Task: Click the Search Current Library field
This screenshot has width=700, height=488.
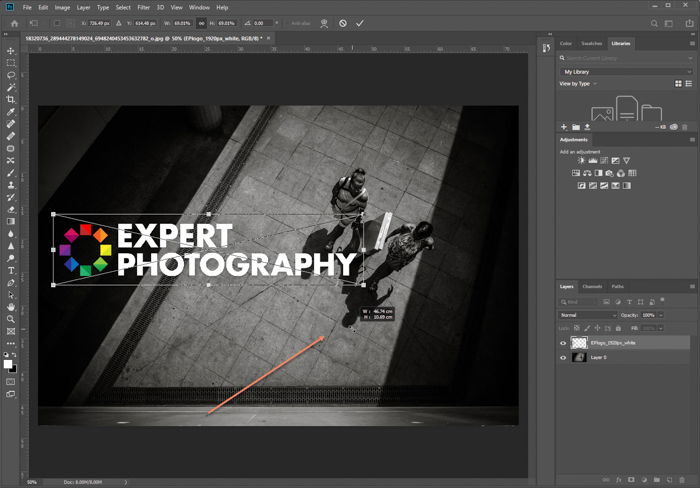Action: tap(625, 58)
